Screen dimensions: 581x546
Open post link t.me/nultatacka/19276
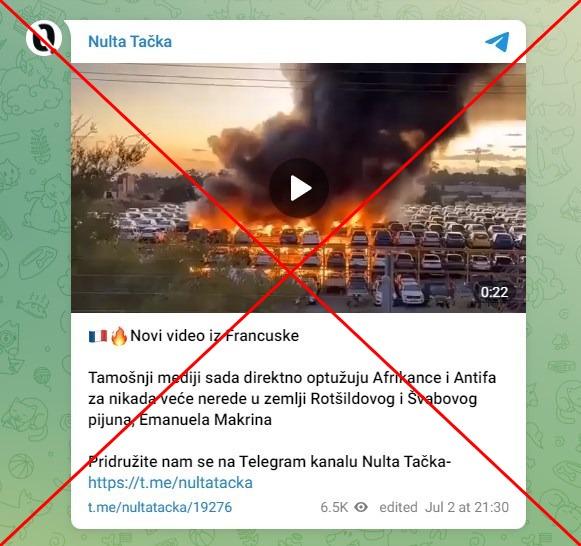[x=160, y=507]
